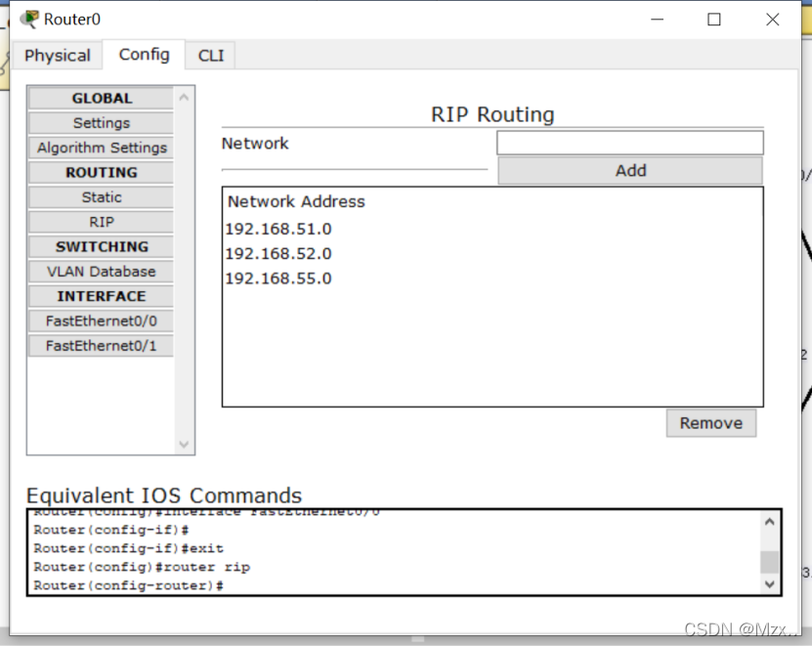This screenshot has width=812, height=646.
Task: Maximize the Router0 window
Action: tap(714, 20)
